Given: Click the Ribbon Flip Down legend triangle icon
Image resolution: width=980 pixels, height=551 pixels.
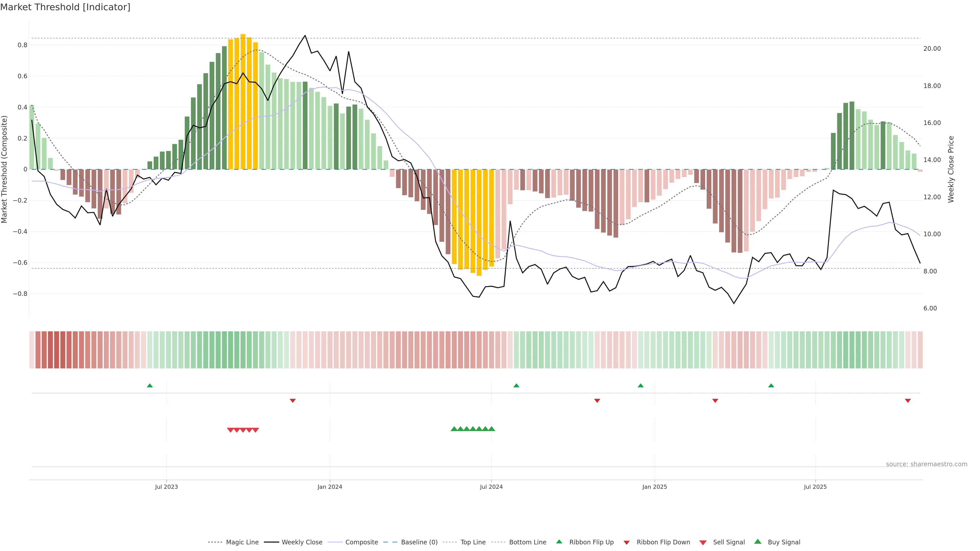Looking at the screenshot, I should [627, 543].
